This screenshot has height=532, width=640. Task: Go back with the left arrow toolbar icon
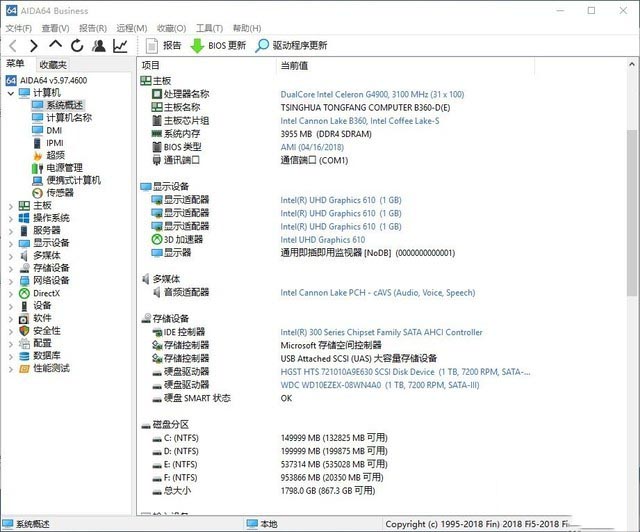13,45
